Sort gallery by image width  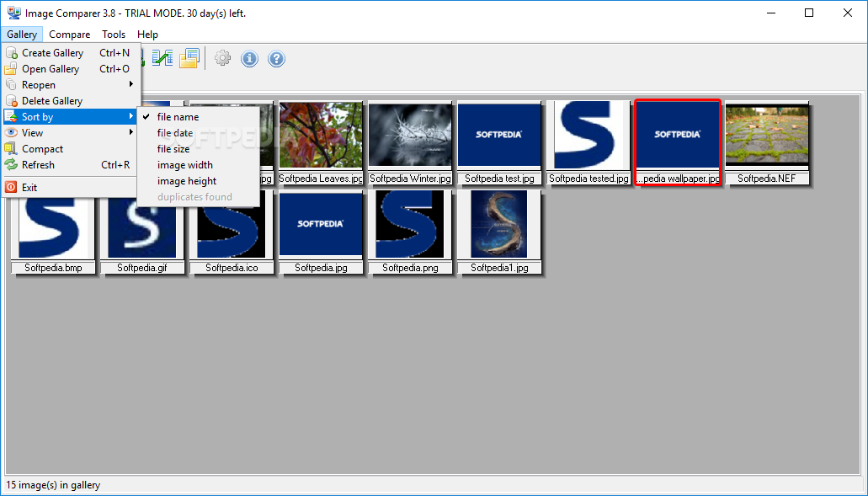click(198, 165)
